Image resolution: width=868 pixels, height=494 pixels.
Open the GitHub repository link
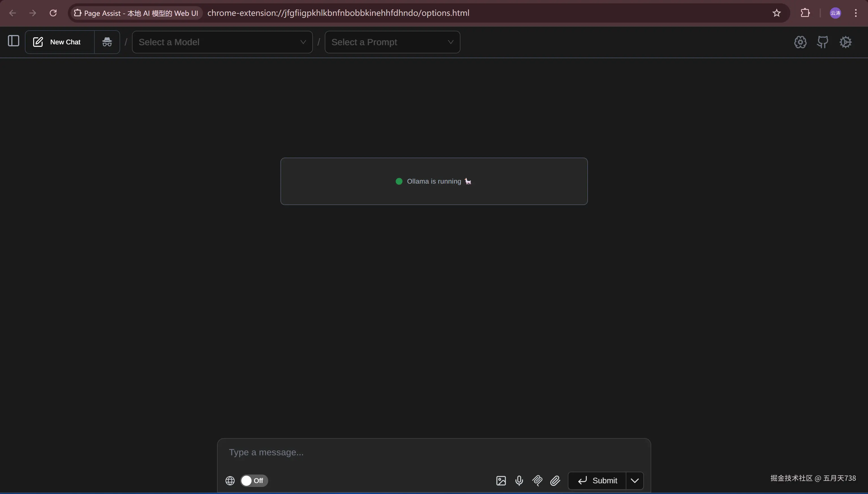(x=822, y=42)
